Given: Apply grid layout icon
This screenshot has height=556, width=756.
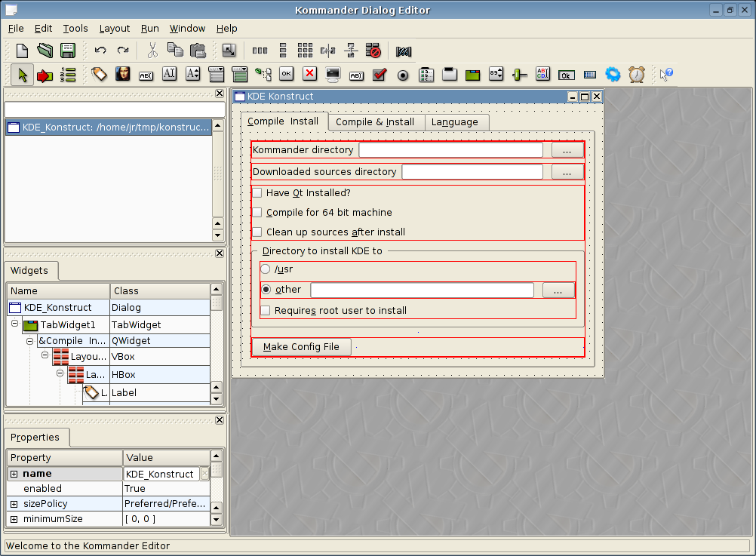Looking at the screenshot, I should pyautogui.click(x=306, y=50).
